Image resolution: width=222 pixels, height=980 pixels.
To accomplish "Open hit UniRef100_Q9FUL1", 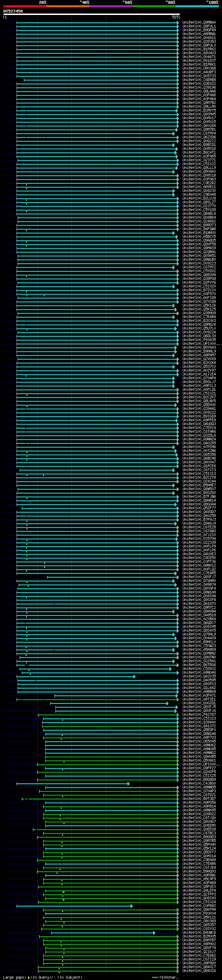I will [x=199, y=26].
